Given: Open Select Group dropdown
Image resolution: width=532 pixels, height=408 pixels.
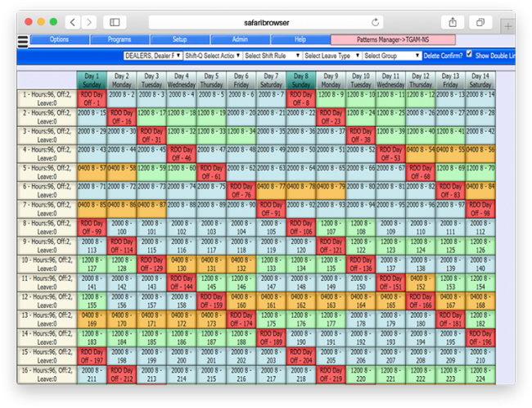Looking at the screenshot, I should point(392,56).
